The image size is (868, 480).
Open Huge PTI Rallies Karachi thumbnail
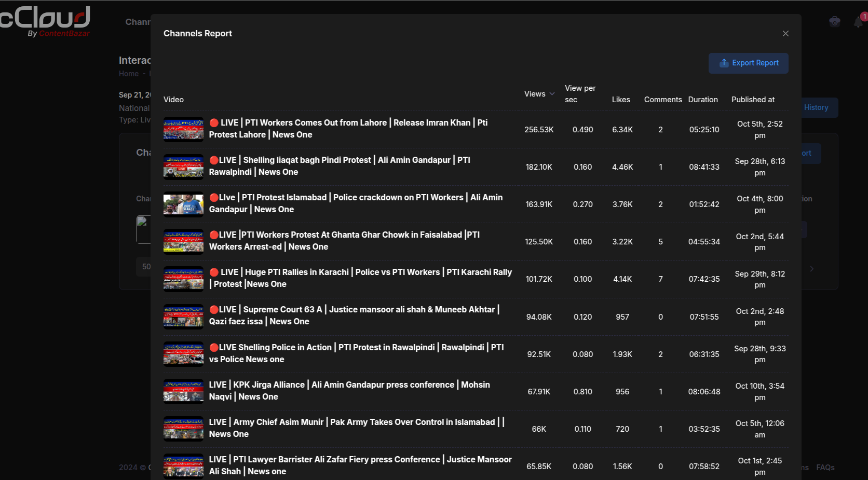point(183,279)
